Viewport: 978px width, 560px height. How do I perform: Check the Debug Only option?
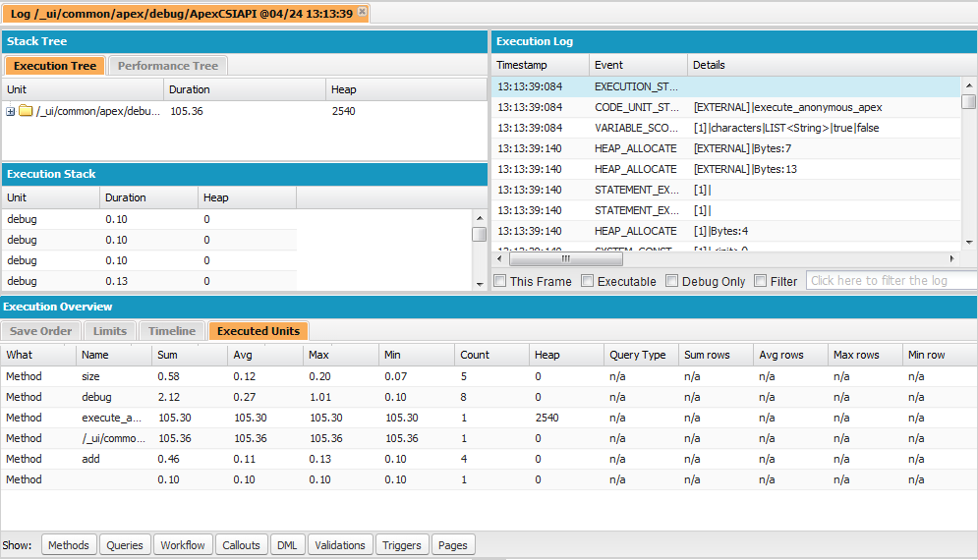pos(672,281)
